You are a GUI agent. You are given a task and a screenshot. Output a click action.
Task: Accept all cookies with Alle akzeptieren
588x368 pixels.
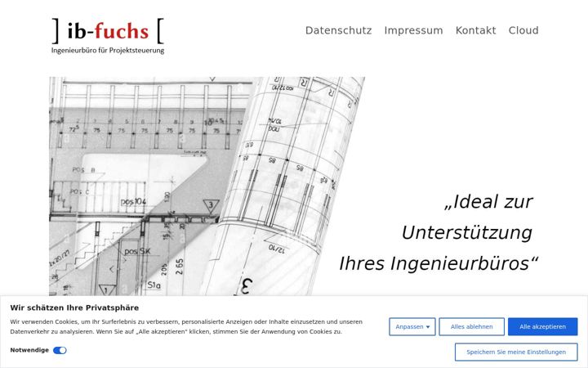[x=542, y=326]
